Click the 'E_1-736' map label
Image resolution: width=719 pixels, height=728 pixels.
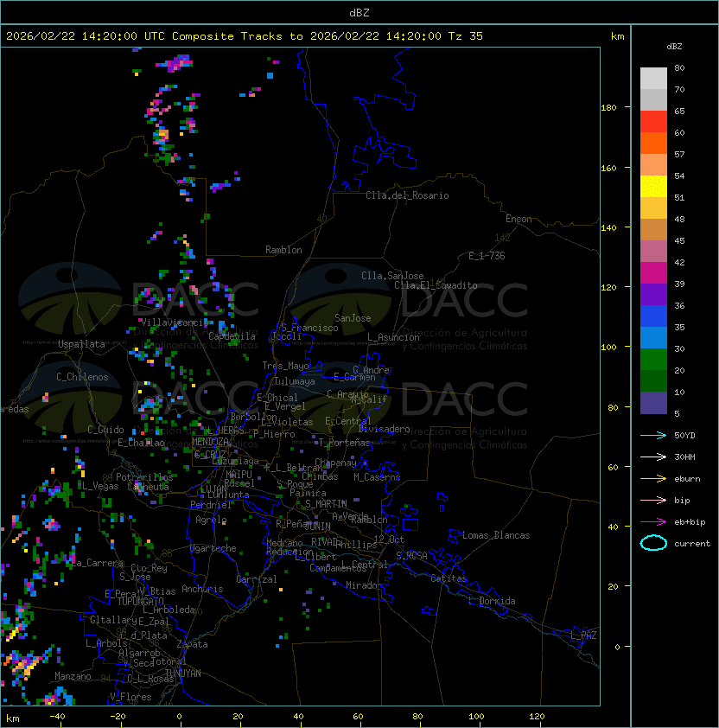coord(487,256)
